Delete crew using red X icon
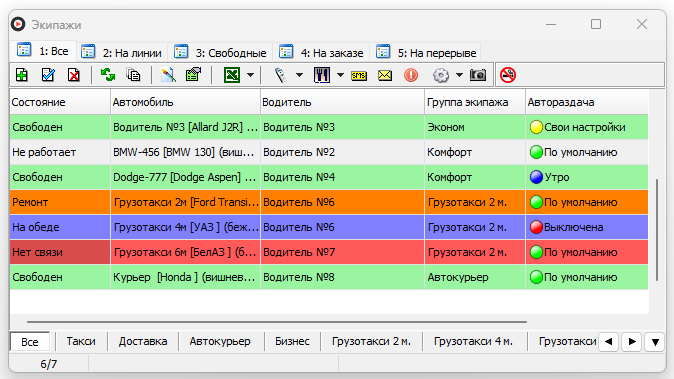 click(74, 75)
